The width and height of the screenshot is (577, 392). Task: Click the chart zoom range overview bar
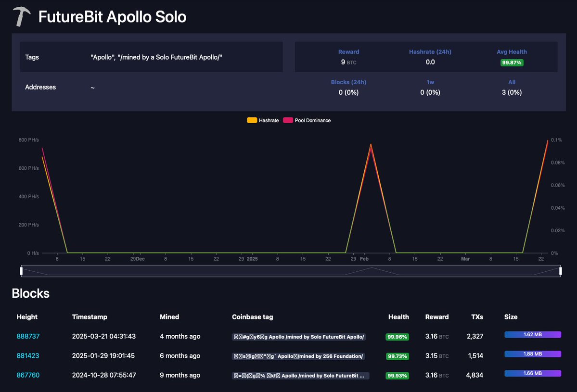[x=291, y=271]
